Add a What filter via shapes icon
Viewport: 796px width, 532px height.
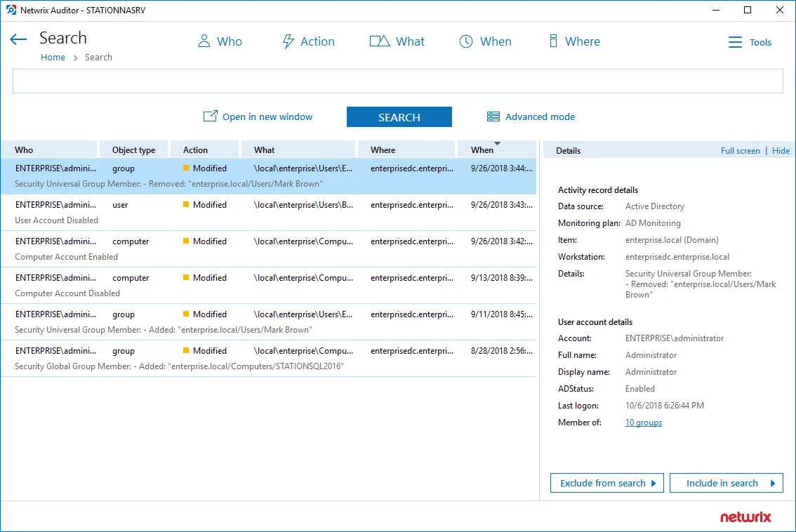(x=379, y=41)
